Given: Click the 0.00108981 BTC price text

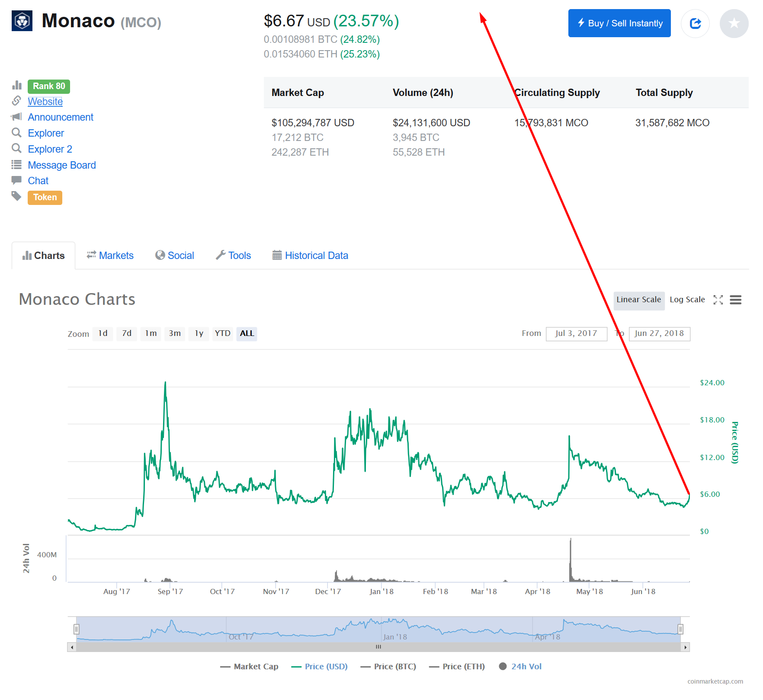Looking at the screenshot, I should click(301, 39).
